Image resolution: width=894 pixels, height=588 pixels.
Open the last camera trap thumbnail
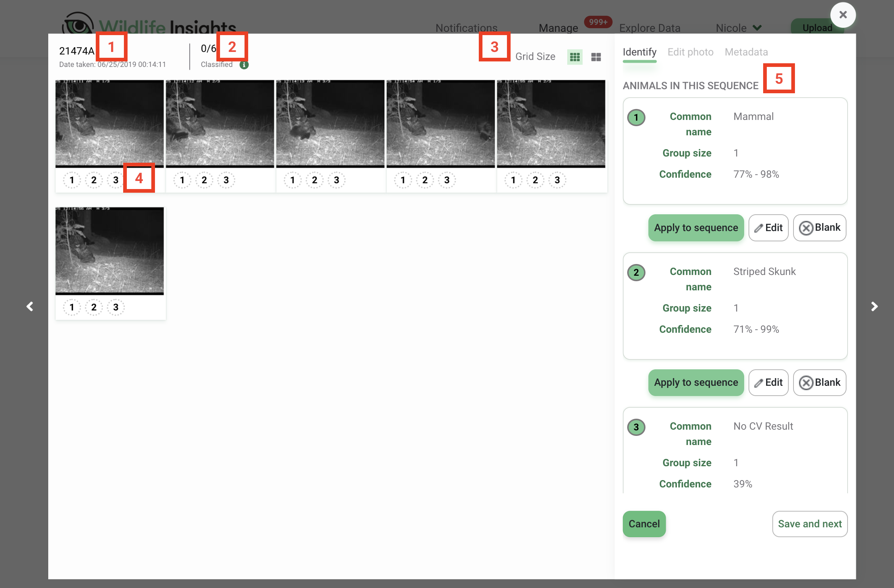click(x=110, y=250)
